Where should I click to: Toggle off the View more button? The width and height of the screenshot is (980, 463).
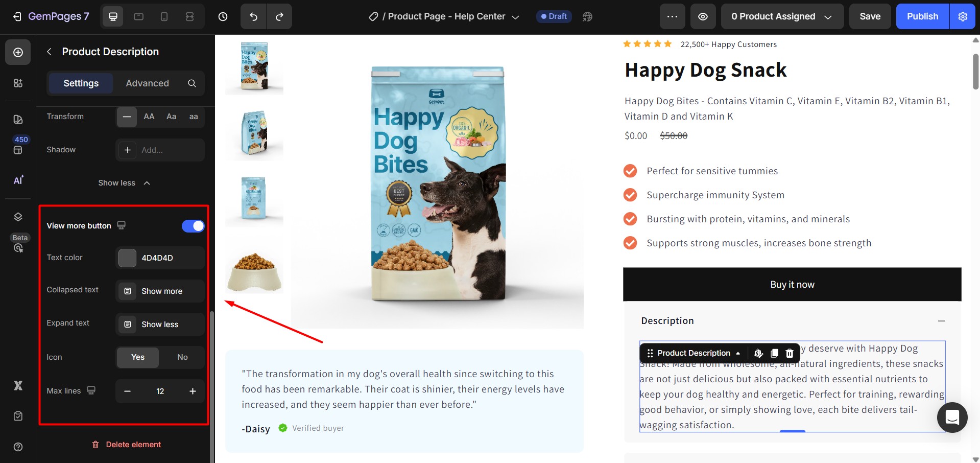(x=193, y=225)
